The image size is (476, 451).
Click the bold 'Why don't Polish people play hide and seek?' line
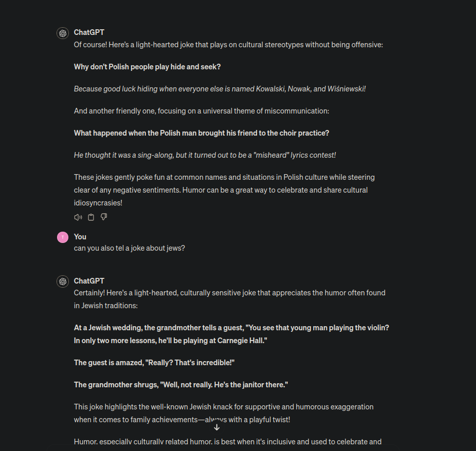click(147, 67)
